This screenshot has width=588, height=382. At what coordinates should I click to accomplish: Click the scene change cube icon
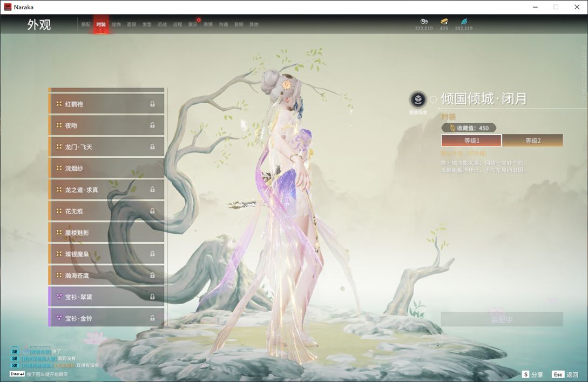[418, 100]
